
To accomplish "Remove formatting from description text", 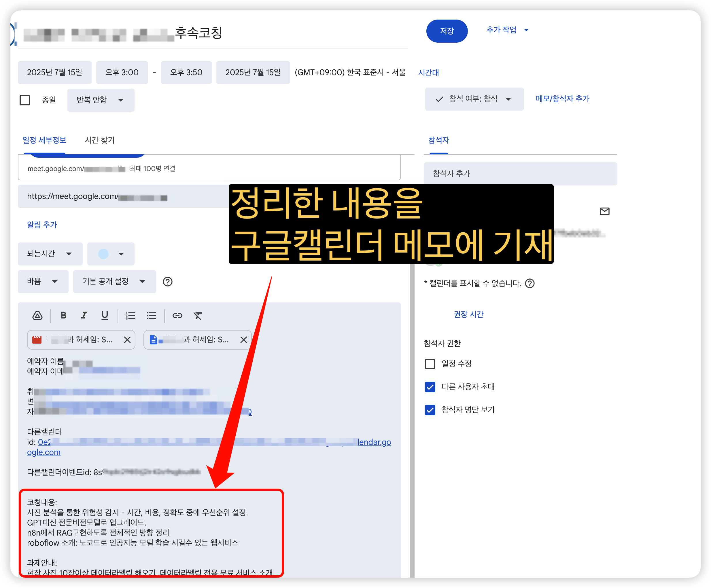I will tap(198, 316).
